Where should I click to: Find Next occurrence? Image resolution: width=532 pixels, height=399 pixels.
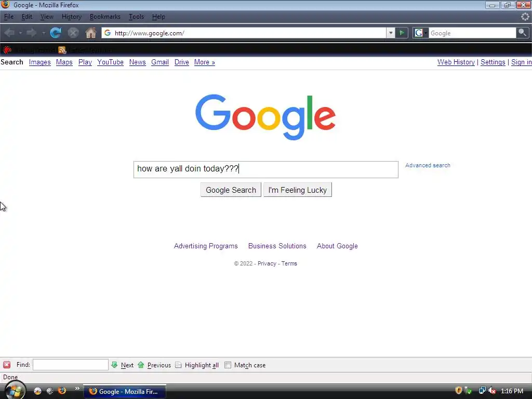tap(123, 365)
